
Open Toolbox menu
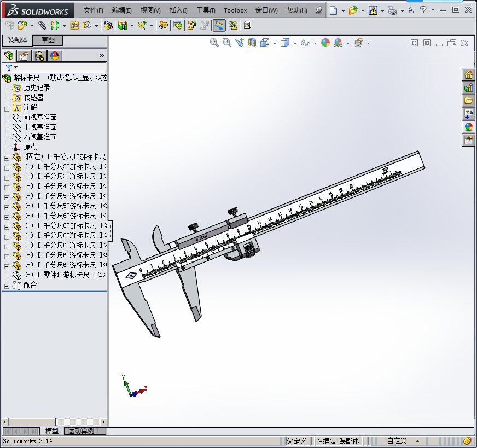[x=235, y=10]
